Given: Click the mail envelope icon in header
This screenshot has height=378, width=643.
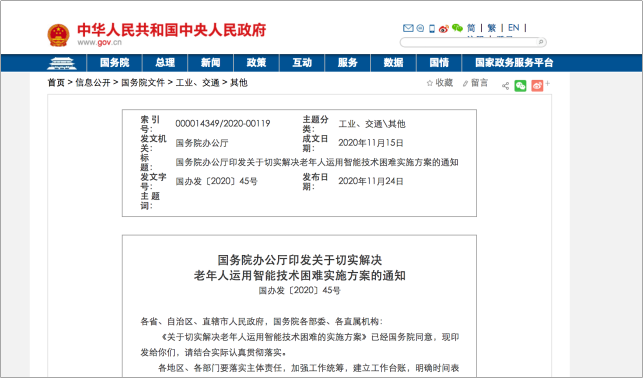Looking at the screenshot, I should [x=408, y=28].
